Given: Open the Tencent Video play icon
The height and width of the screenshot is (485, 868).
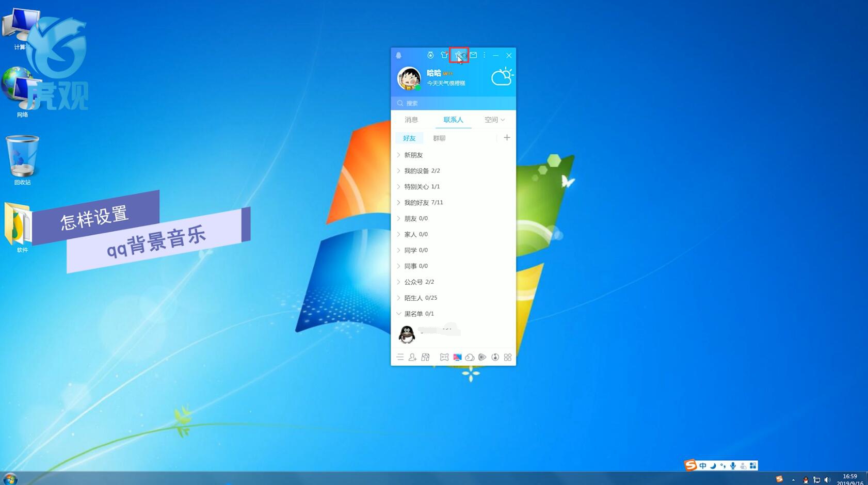Looking at the screenshot, I should pyautogui.click(x=482, y=357).
